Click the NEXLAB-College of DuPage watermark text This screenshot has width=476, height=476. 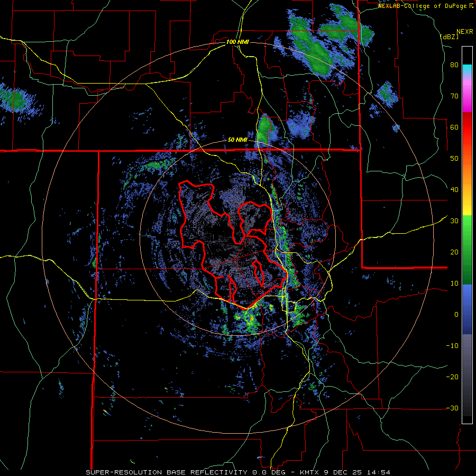click(423, 6)
